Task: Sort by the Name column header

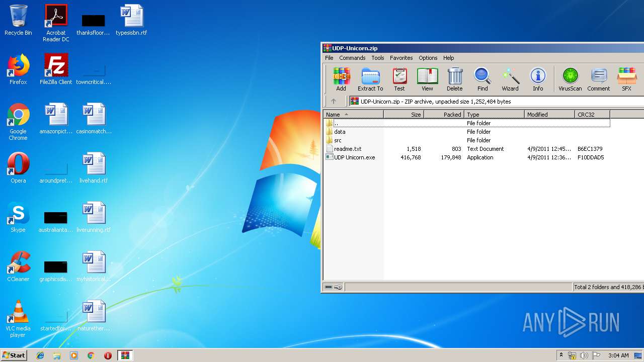Action: [x=353, y=115]
